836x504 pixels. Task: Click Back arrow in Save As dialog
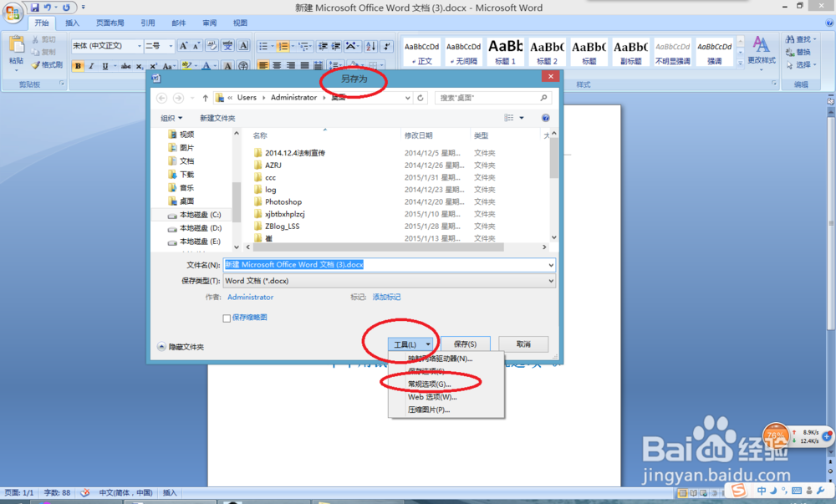[x=162, y=98]
